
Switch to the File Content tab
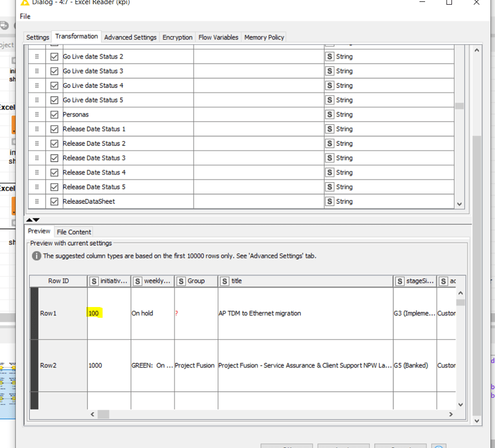coord(73,232)
